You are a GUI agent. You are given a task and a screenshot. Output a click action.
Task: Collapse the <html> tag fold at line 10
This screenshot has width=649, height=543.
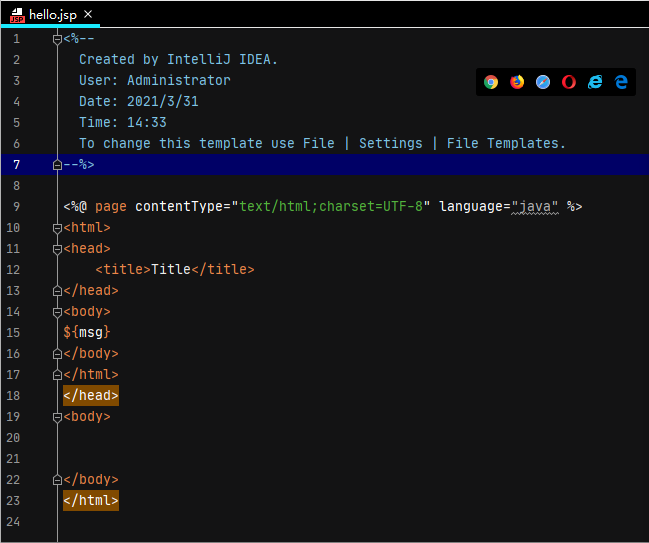(58, 228)
